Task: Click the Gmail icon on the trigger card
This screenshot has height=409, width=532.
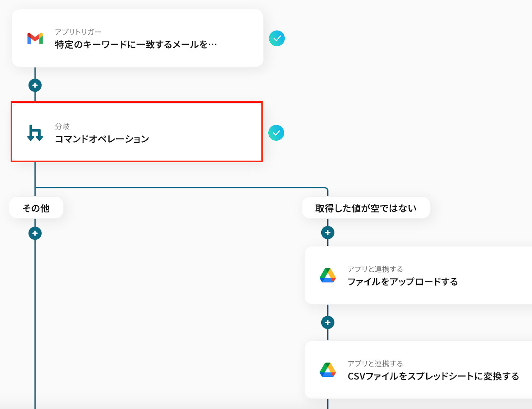Action: [35, 39]
